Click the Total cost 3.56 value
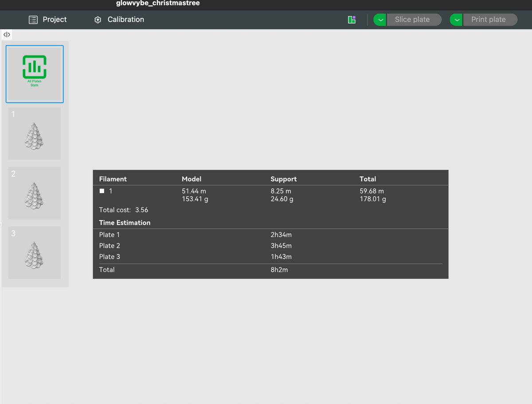This screenshot has width=532, height=404. [x=141, y=210]
